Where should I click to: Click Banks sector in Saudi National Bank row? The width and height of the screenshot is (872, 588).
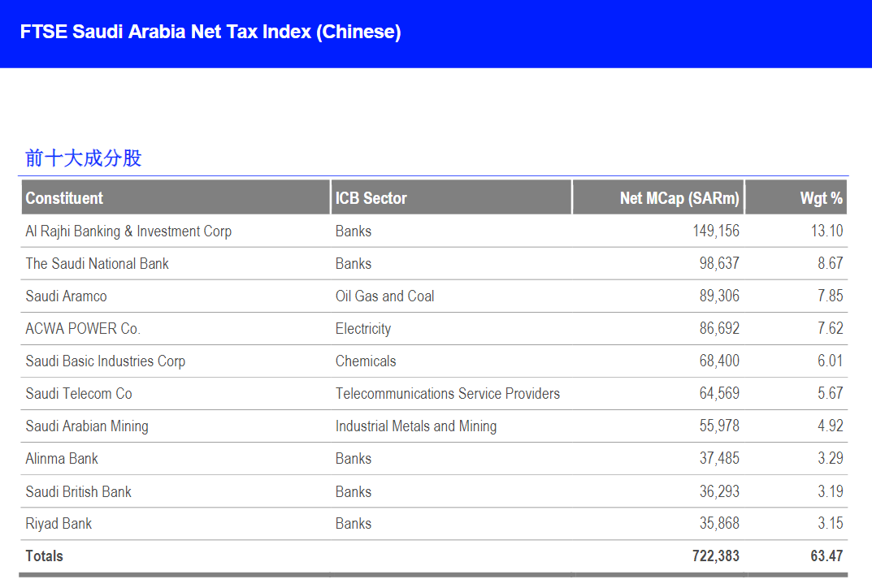tap(354, 263)
